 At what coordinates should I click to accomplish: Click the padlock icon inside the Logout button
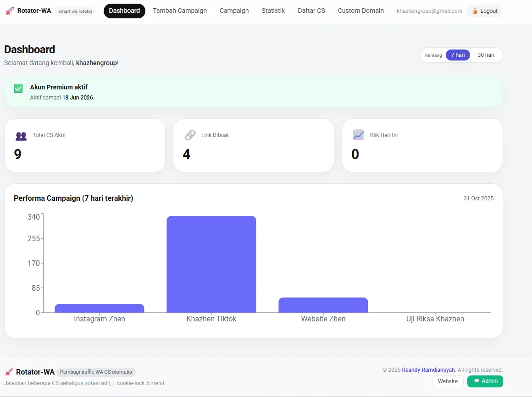(475, 11)
